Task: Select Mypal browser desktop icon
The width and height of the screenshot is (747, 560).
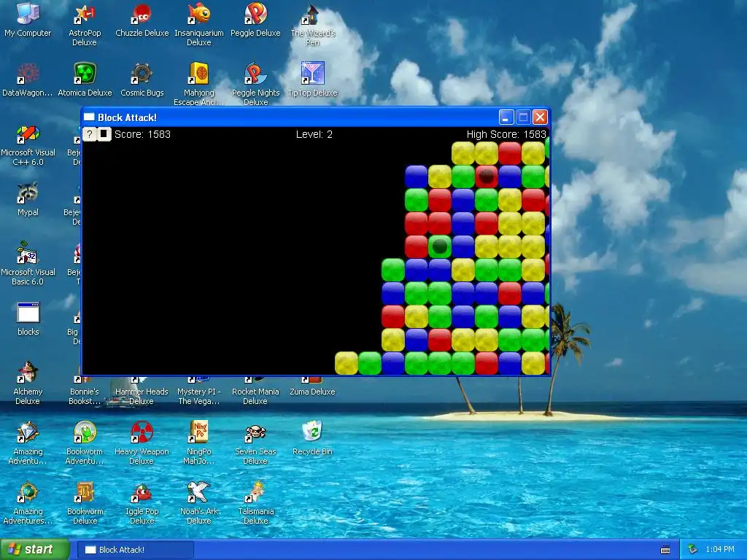Action: 28,199
